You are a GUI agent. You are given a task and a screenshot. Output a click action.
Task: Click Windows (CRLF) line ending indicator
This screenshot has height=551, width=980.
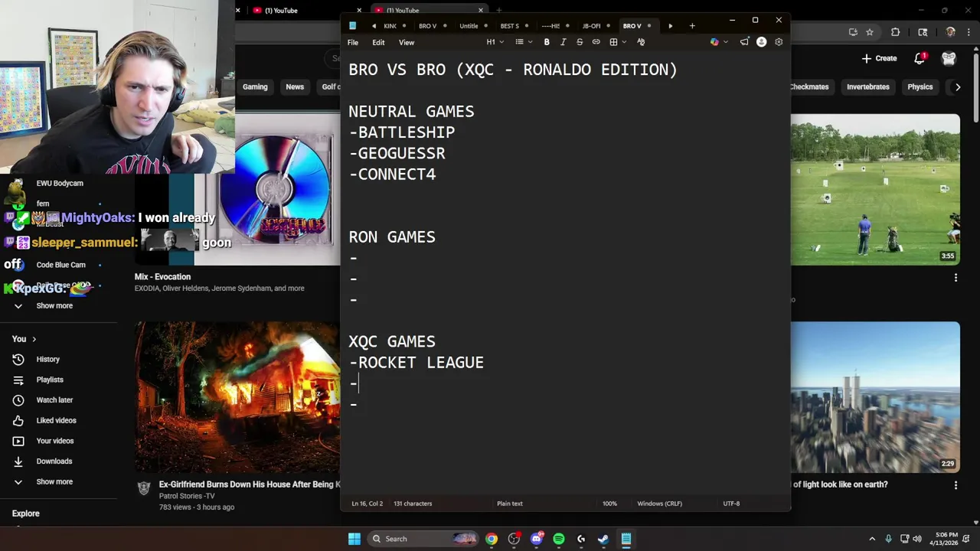pos(659,504)
